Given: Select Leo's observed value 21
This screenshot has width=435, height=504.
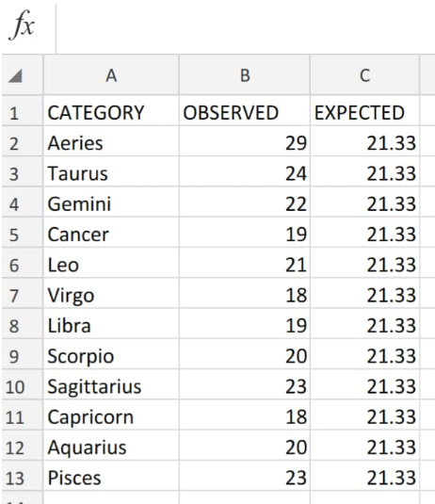Looking at the screenshot, I should 245,263.
